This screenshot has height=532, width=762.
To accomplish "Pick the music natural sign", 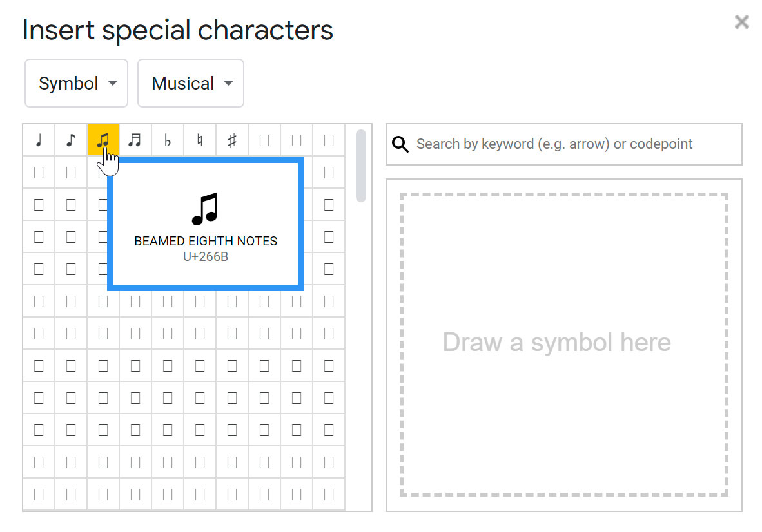I will [200, 140].
